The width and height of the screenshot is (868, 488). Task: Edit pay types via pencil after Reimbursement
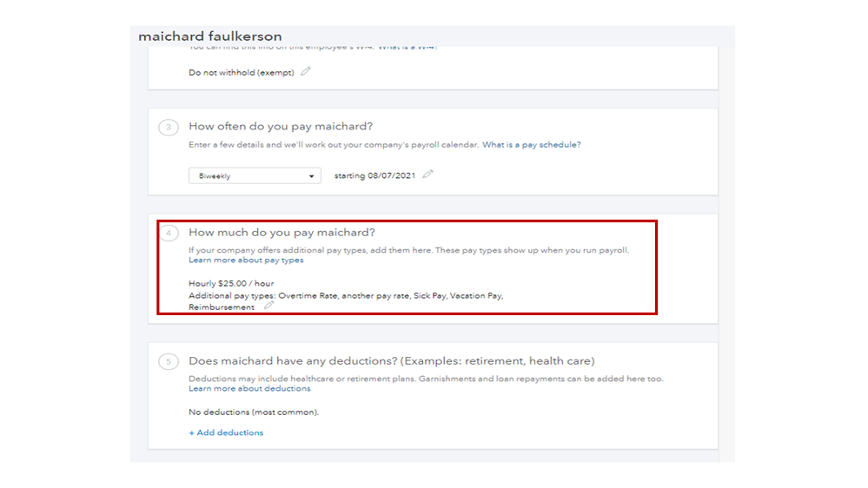tap(269, 306)
